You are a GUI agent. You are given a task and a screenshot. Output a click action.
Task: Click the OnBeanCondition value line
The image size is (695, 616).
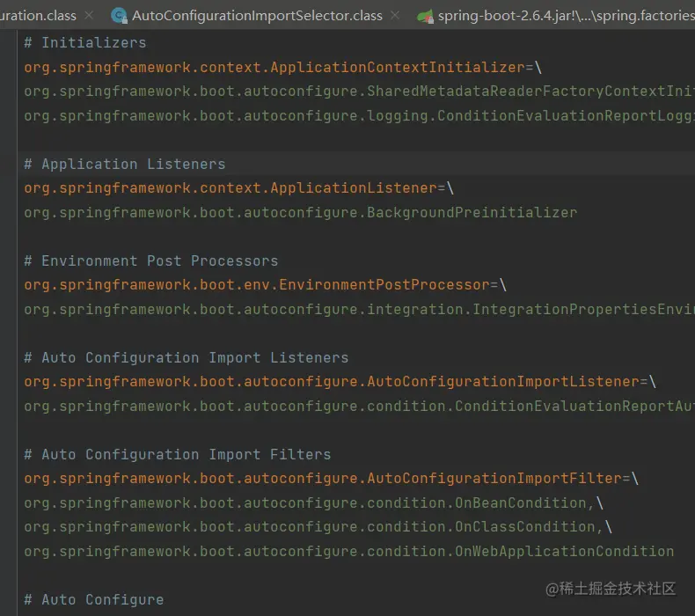(x=313, y=502)
